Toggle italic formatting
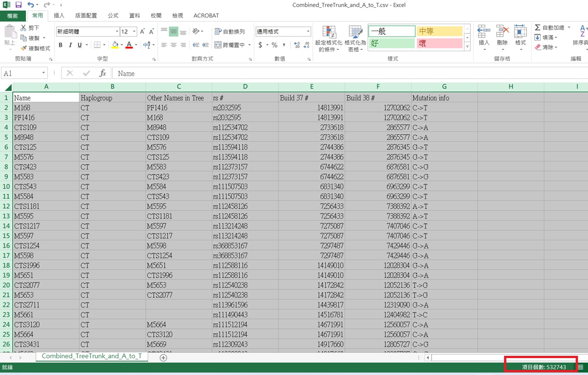The width and height of the screenshot is (588, 375). [x=70, y=45]
